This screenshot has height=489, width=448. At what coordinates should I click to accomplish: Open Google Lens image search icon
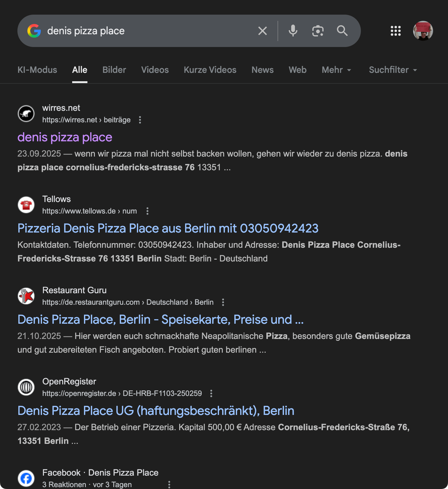click(x=318, y=31)
